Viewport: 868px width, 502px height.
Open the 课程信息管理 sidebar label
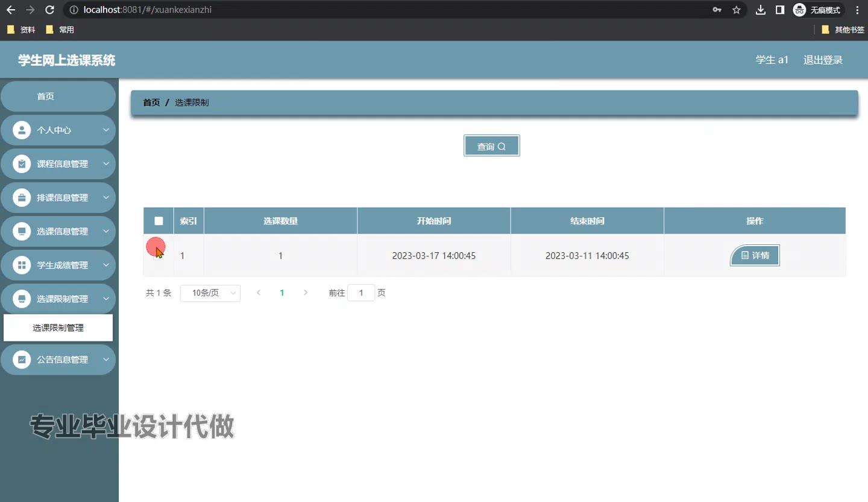pyautogui.click(x=63, y=164)
